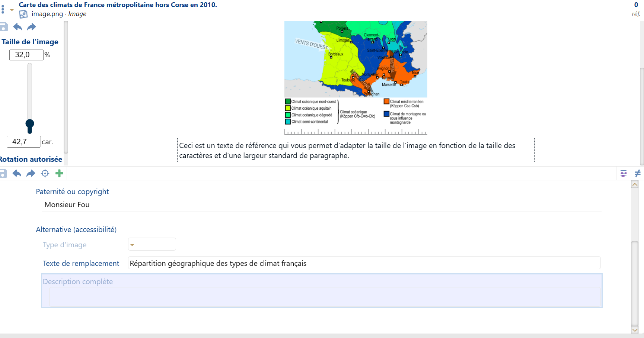The image size is (644, 338).
Task: Click the climate map preview image
Action: click(356, 78)
